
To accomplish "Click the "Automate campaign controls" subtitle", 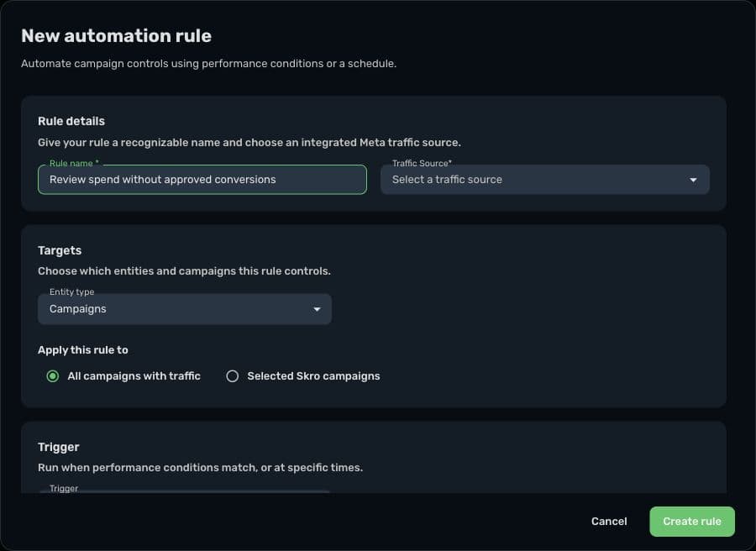I will click(209, 64).
